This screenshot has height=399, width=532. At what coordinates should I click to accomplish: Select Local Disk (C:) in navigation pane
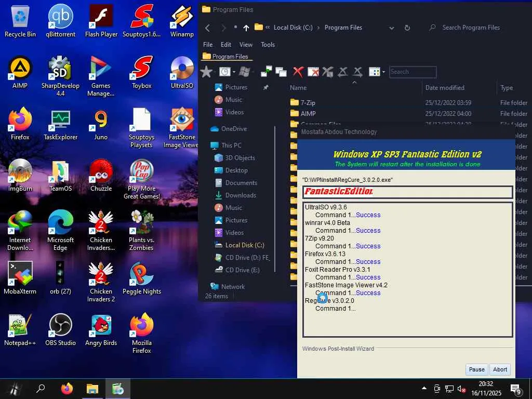point(239,245)
